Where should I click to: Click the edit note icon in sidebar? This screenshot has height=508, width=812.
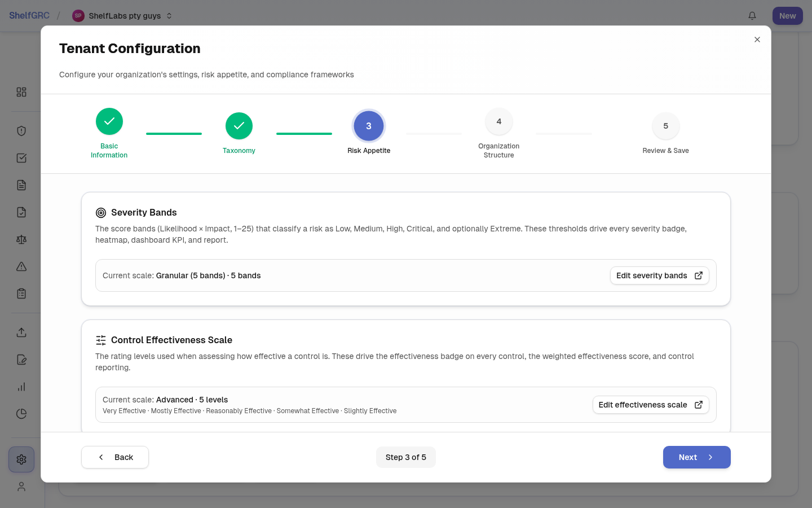tap(21, 360)
